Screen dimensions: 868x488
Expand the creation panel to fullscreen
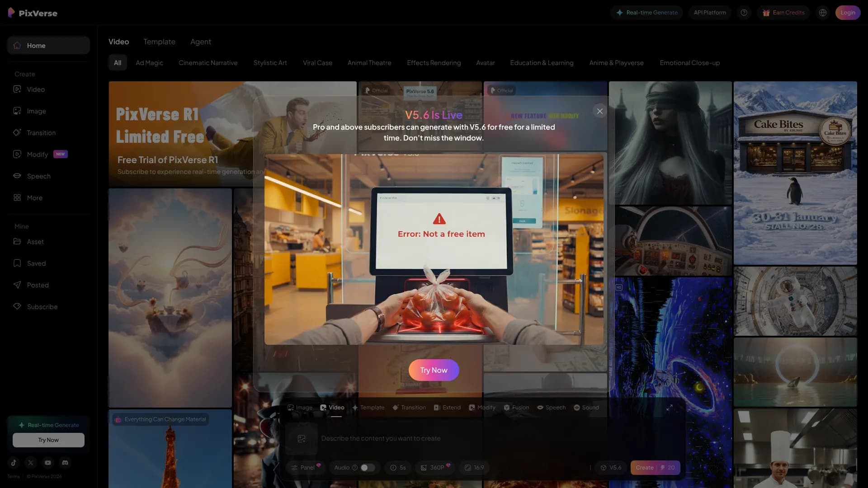(670, 408)
